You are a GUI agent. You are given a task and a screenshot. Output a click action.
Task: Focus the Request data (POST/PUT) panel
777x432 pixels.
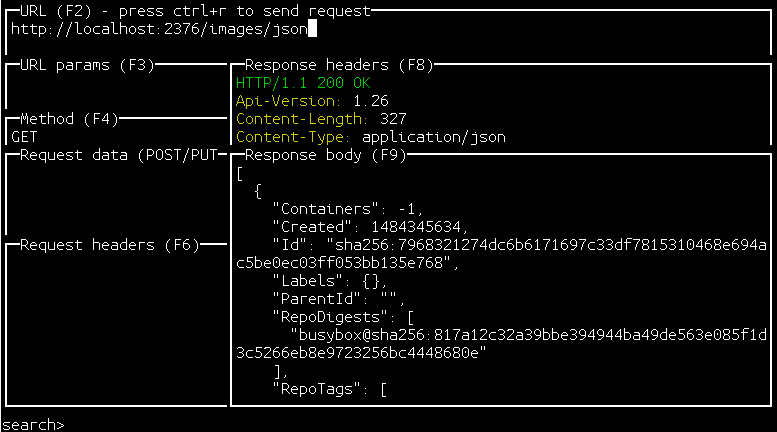(115, 195)
